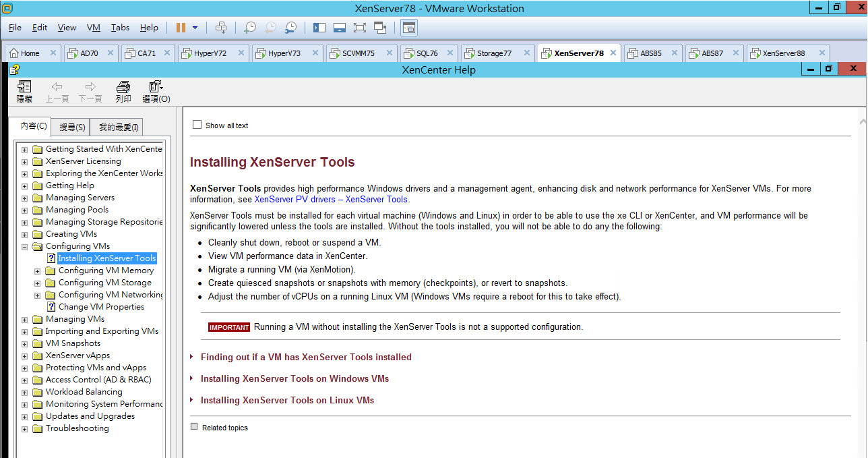The height and width of the screenshot is (458, 868).
Task: Open the Tabs menu
Action: point(121,28)
